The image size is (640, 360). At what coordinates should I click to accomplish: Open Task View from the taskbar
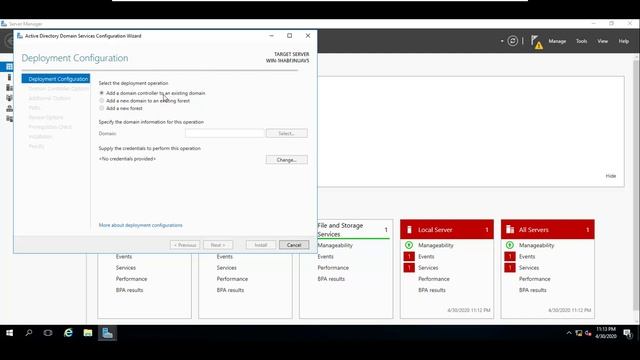(x=48, y=333)
